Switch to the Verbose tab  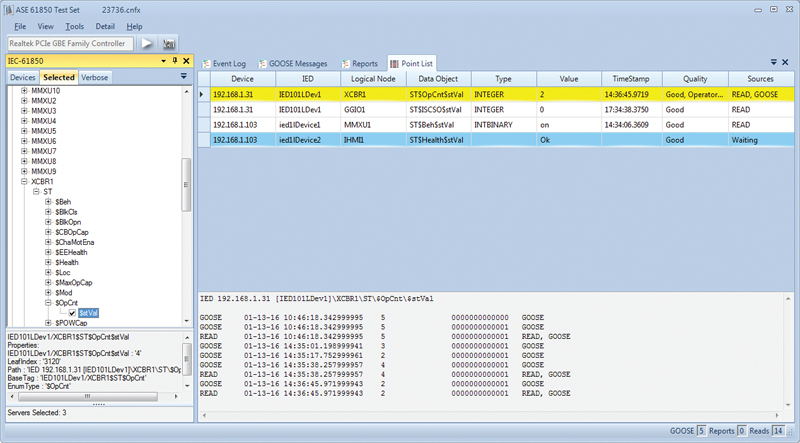(x=95, y=77)
